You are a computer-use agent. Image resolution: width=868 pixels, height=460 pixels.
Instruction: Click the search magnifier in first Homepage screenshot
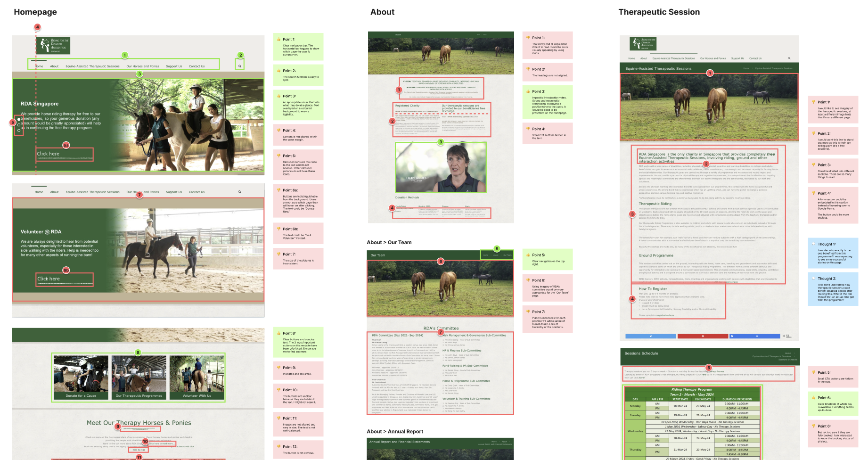[239, 66]
